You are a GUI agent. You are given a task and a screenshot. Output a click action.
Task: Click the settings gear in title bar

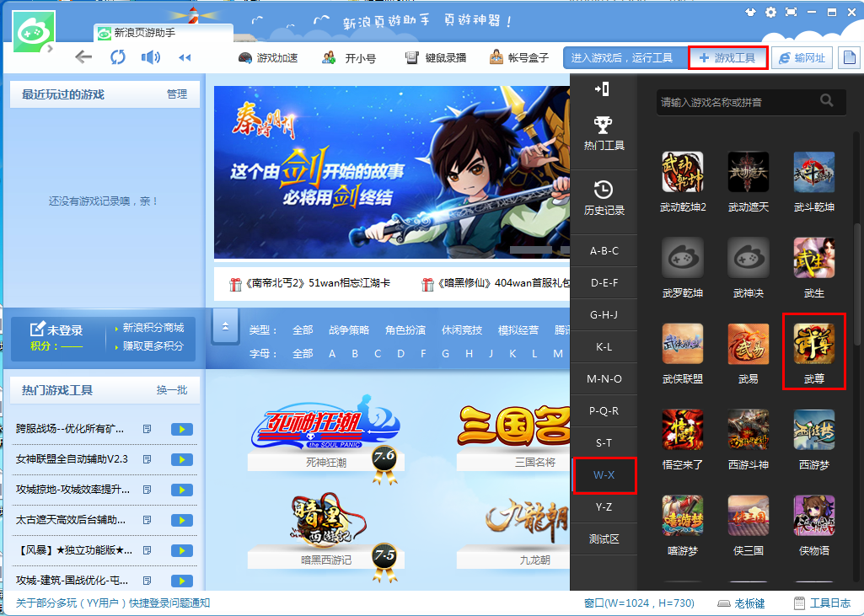point(770,13)
